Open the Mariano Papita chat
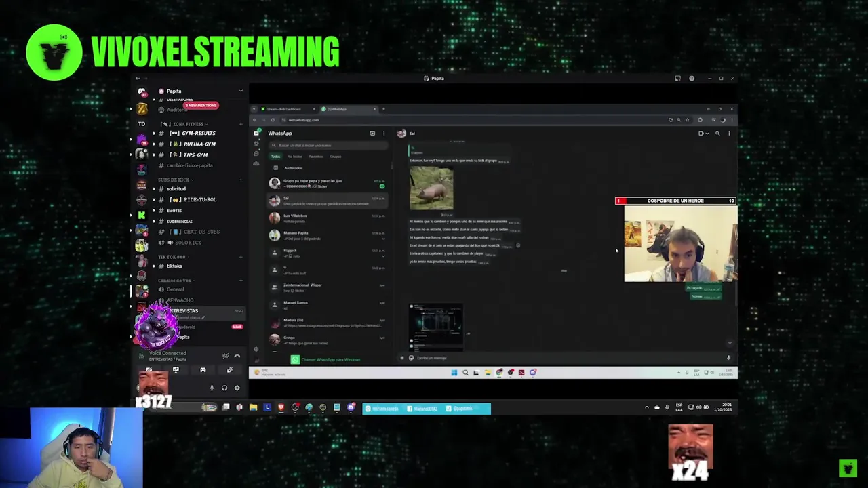Viewport: 868px width, 488px height. (x=328, y=235)
